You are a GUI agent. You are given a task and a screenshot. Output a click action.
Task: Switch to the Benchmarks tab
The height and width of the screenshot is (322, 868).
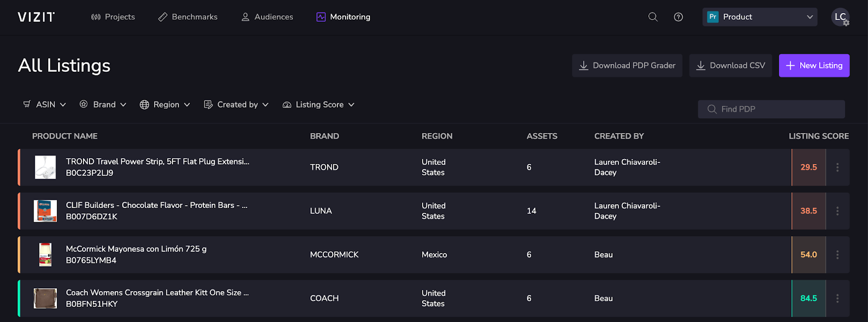tap(188, 17)
